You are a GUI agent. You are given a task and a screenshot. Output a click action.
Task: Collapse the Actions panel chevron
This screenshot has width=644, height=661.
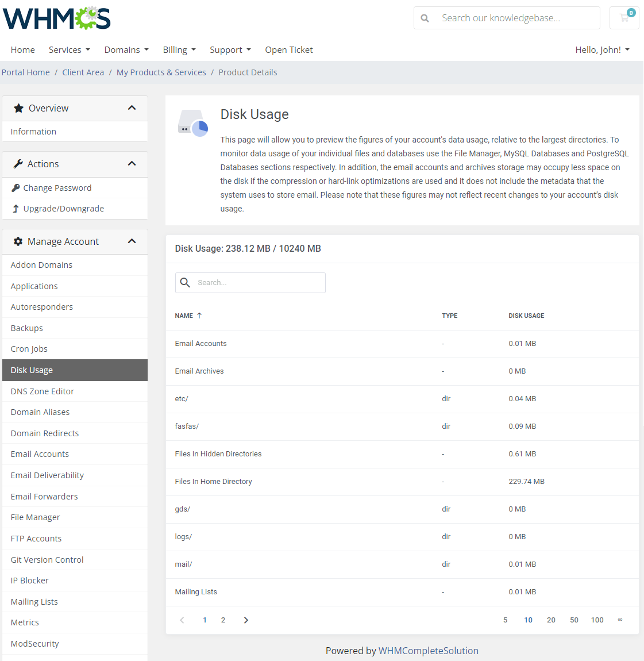(x=132, y=164)
